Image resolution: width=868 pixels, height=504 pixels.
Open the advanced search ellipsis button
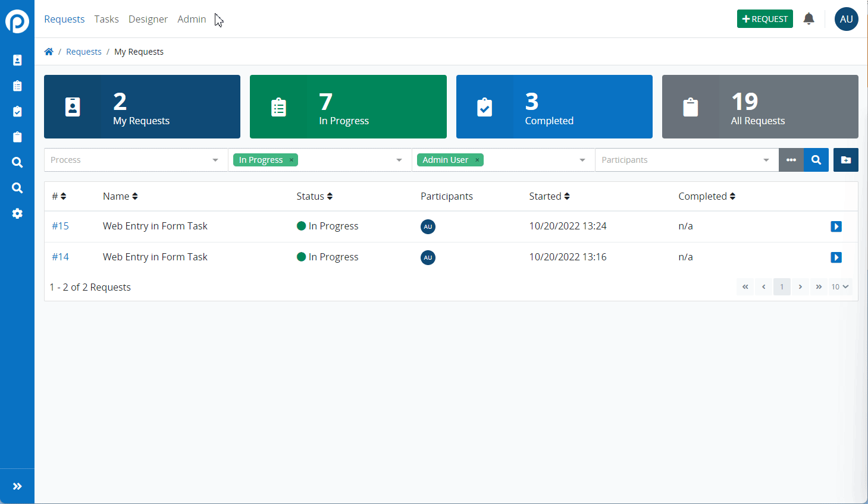(x=791, y=160)
